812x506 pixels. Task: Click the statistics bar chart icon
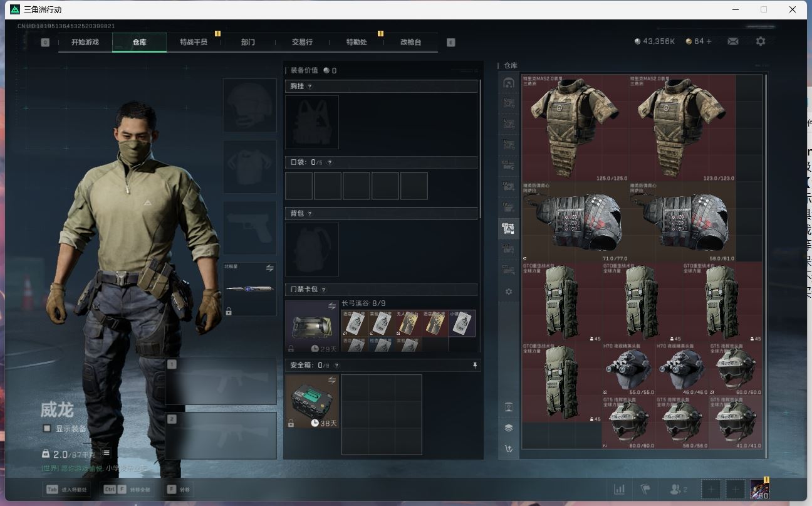[619, 489]
